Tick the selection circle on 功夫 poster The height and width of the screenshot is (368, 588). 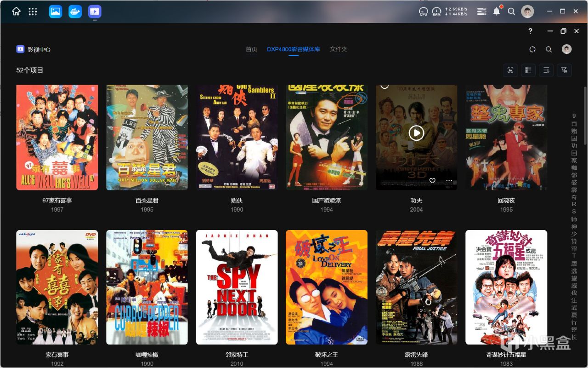pos(384,86)
